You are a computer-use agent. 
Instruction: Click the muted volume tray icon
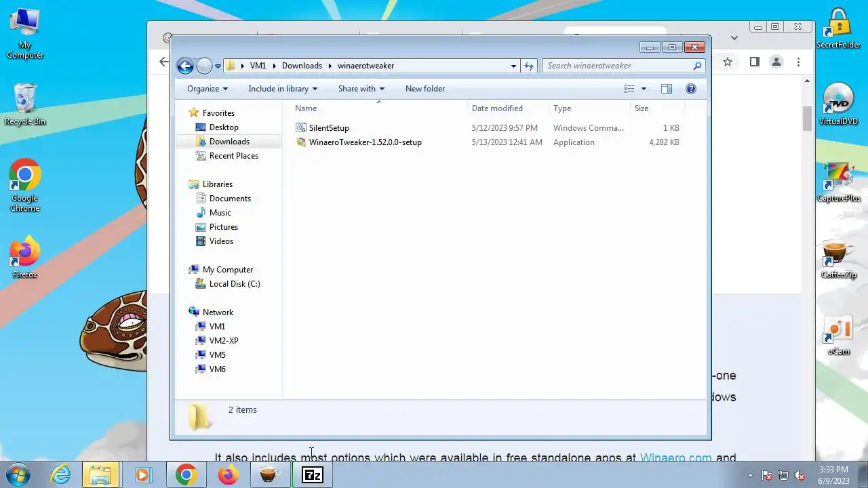click(x=800, y=475)
